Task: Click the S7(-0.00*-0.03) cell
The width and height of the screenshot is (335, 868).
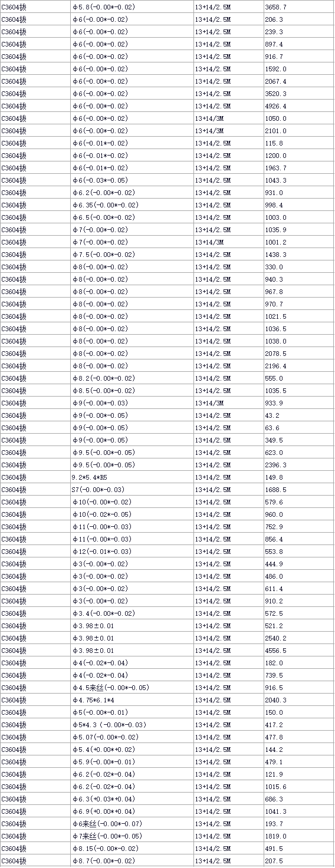Action: click(x=132, y=490)
